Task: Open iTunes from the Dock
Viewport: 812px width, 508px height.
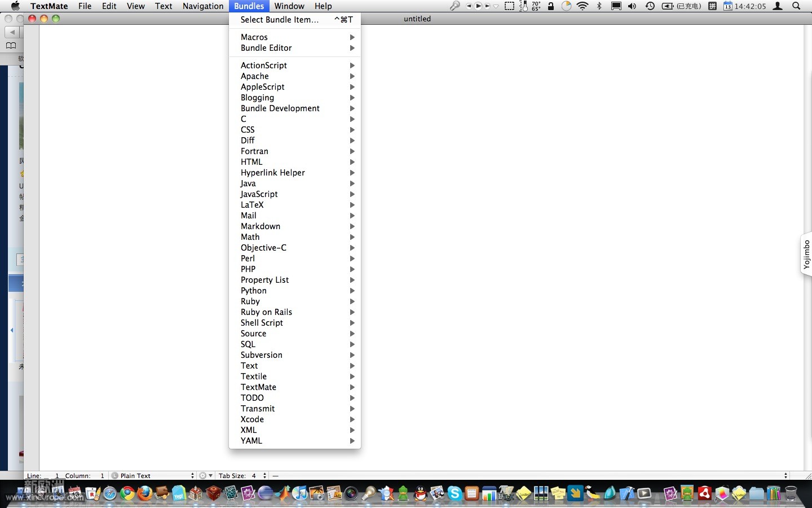Action: (x=299, y=493)
